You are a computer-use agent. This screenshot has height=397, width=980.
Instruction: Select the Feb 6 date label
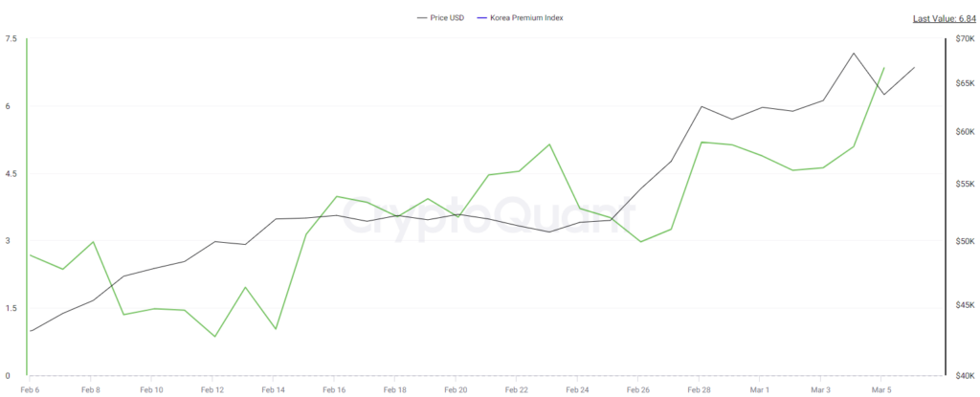click(x=29, y=390)
